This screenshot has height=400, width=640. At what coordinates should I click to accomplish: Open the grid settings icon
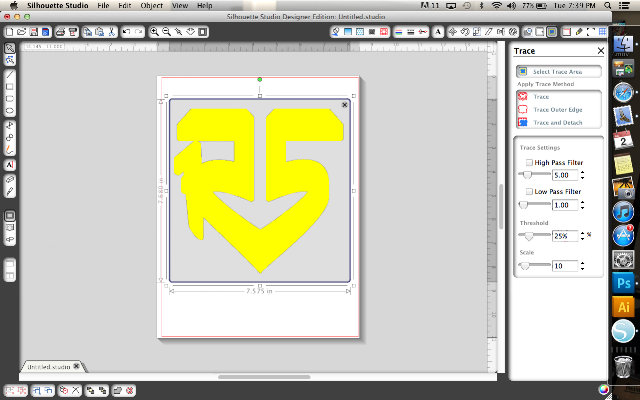(602, 32)
